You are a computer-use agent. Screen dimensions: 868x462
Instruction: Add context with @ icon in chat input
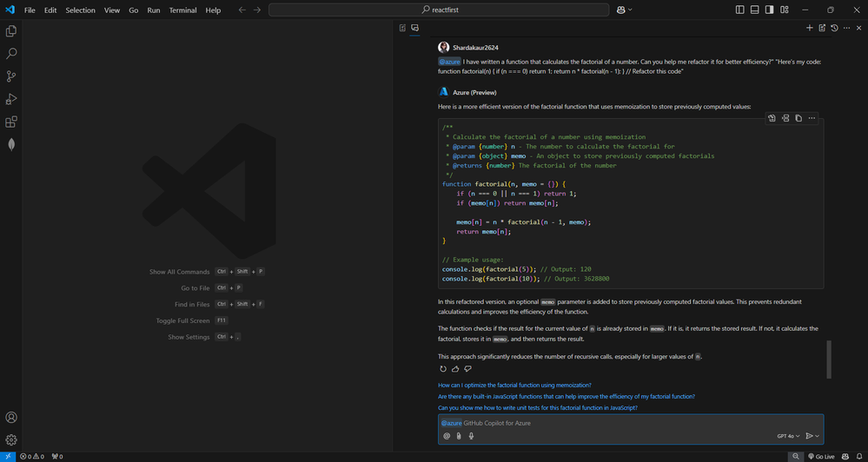coord(447,436)
